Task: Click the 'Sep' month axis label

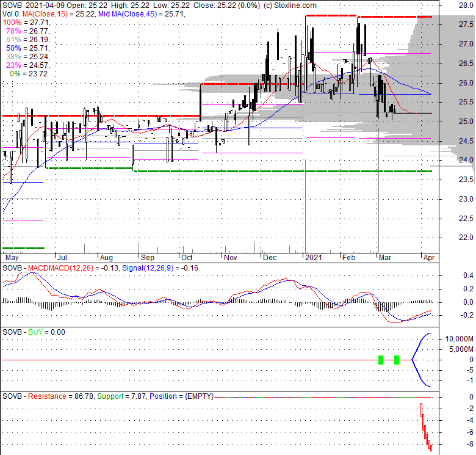Action: coord(148,258)
